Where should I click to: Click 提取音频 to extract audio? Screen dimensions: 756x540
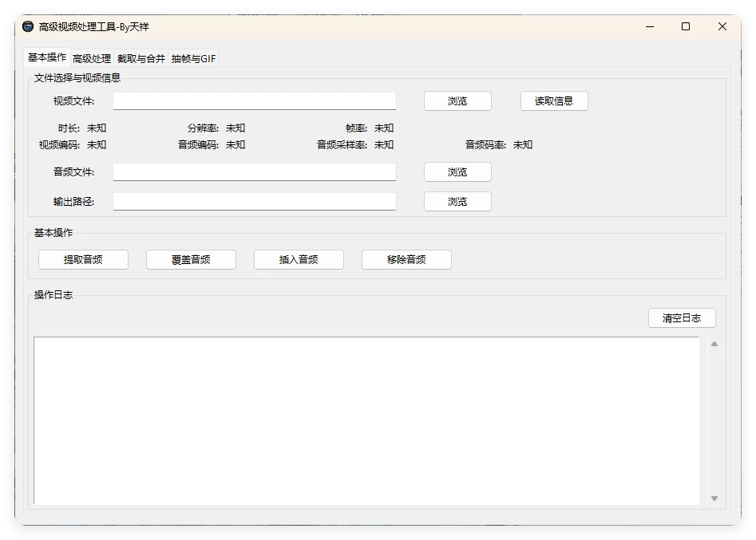[x=83, y=259]
